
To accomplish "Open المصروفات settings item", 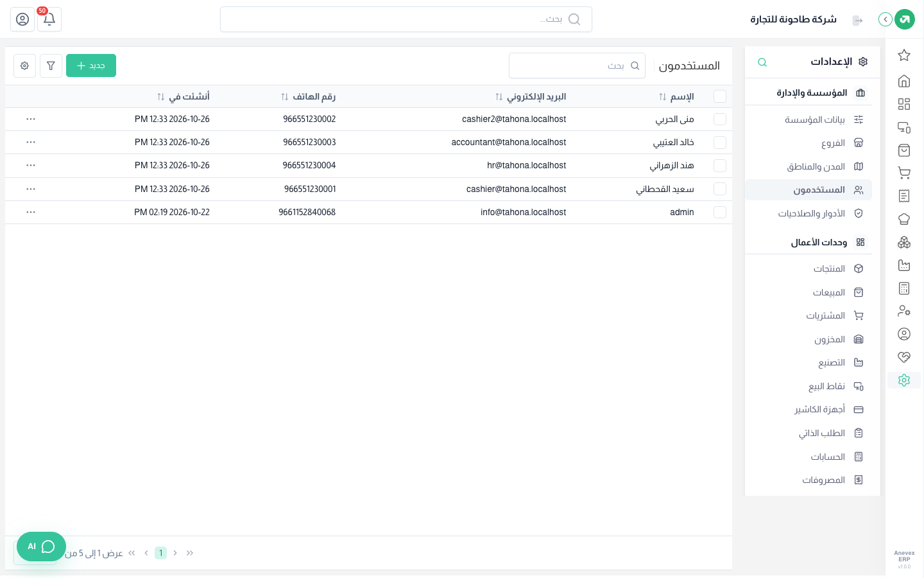I will (x=809, y=480).
